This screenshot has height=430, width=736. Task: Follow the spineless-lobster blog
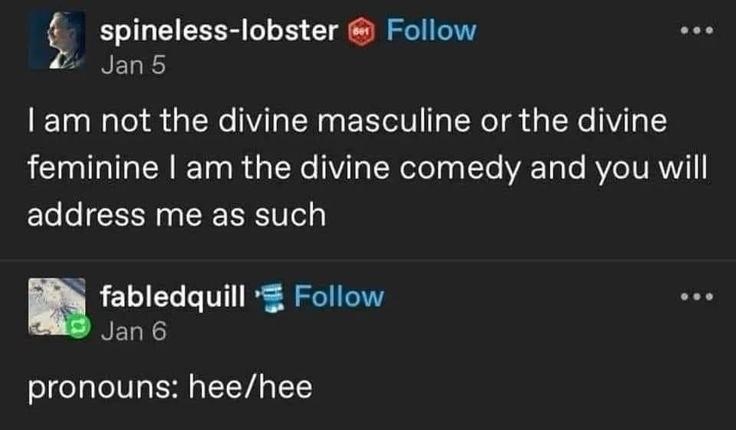click(431, 30)
